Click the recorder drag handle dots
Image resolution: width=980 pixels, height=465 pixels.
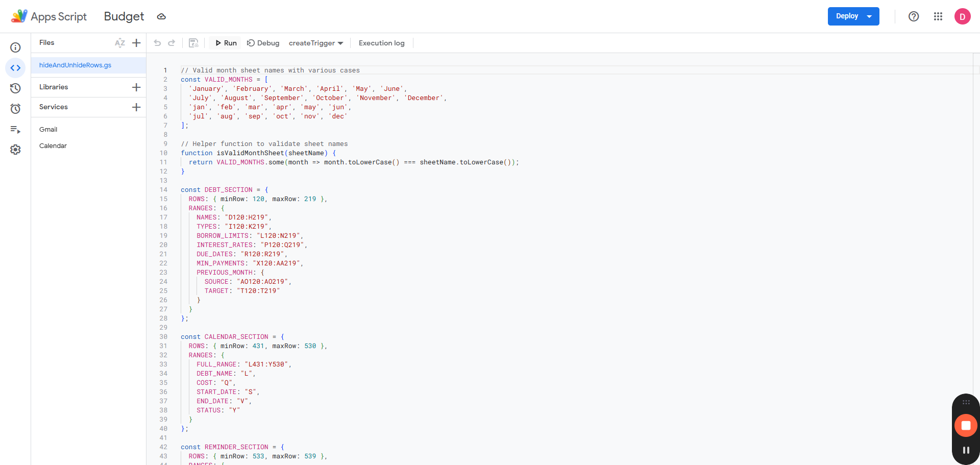966,402
